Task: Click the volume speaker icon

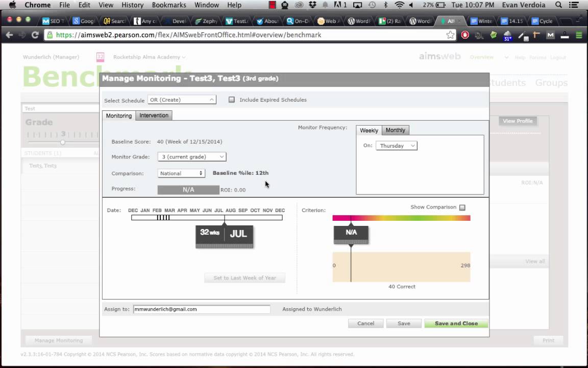Action: point(412,5)
